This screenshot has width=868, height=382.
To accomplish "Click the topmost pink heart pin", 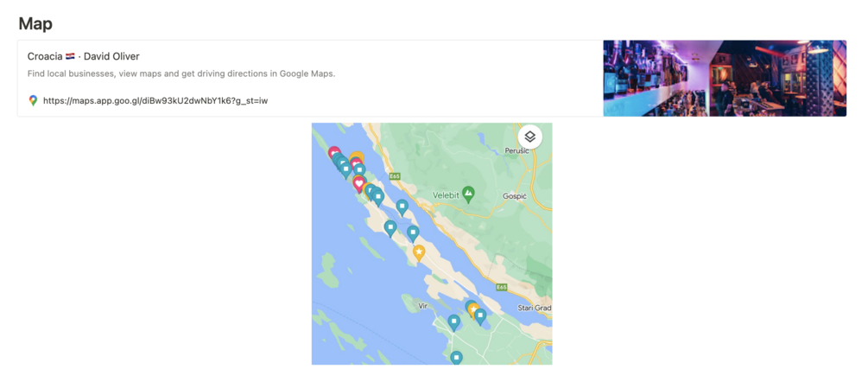I will (334, 154).
